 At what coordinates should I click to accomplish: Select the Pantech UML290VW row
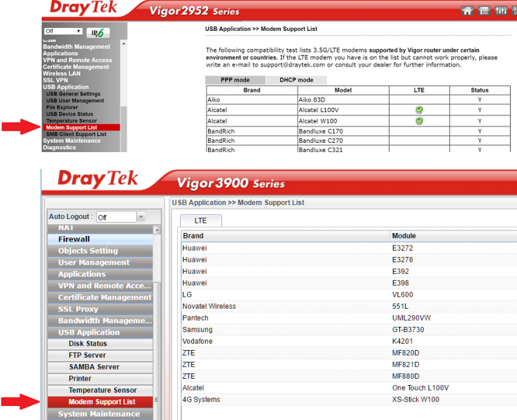coord(349,318)
